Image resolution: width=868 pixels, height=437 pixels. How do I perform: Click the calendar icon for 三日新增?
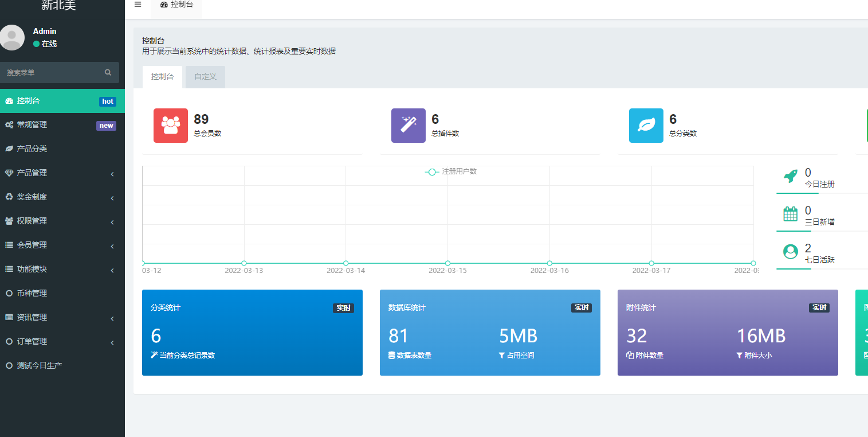coord(790,214)
